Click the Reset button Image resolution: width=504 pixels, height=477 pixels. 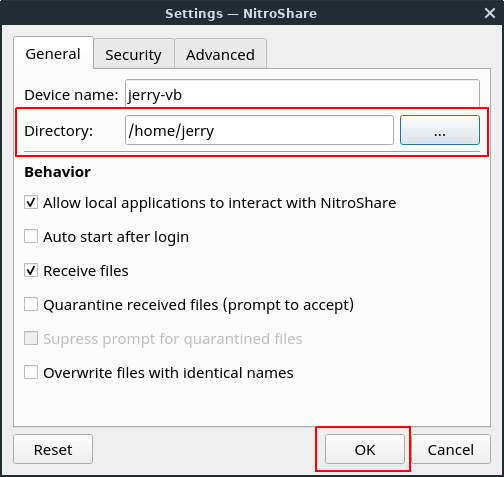53,449
